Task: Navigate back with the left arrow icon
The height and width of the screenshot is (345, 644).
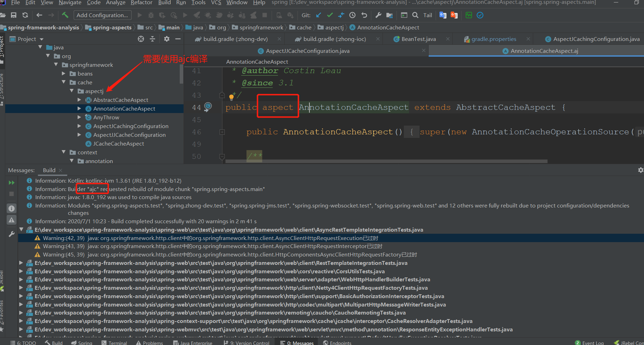Action: tap(39, 15)
